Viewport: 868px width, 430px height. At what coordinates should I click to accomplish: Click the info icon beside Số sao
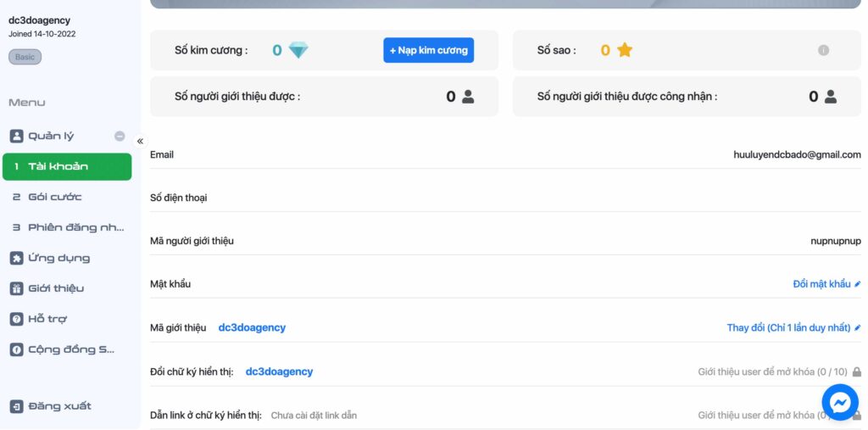(x=823, y=50)
